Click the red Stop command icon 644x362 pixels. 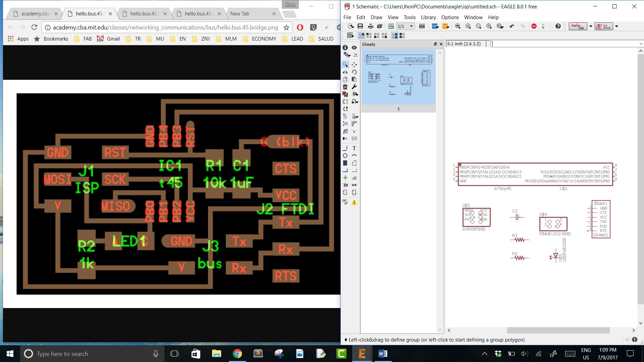click(x=534, y=26)
